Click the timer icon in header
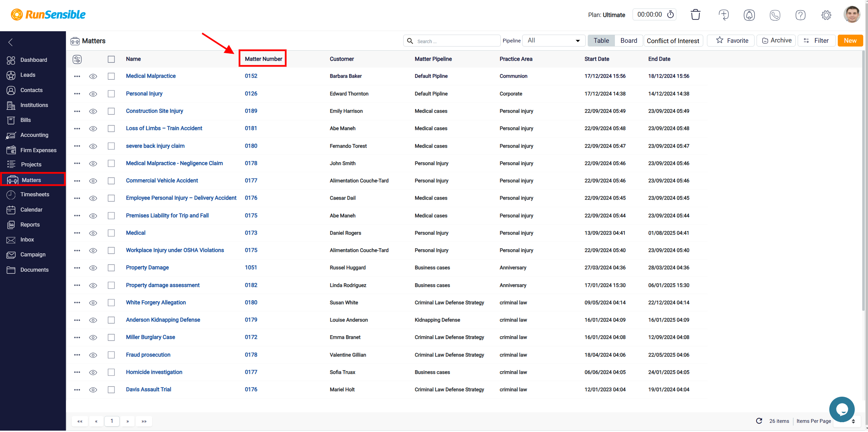 click(669, 14)
